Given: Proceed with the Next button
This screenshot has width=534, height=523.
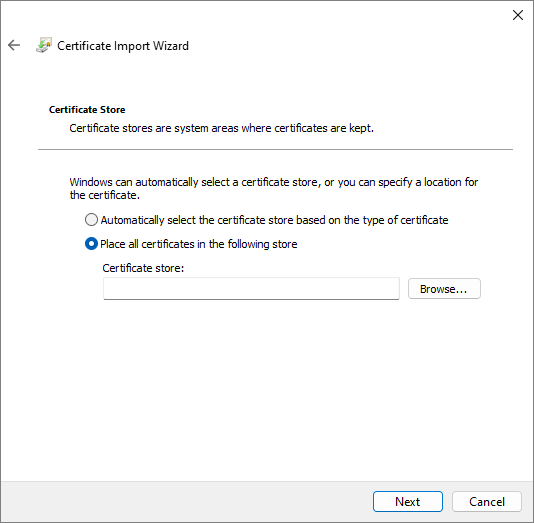Looking at the screenshot, I should coord(408,501).
